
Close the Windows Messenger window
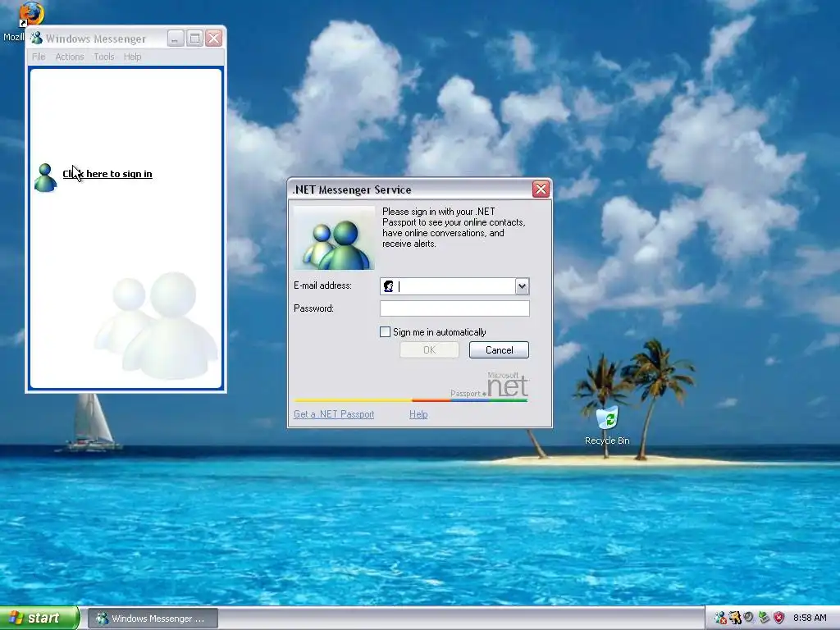[x=214, y=38]
